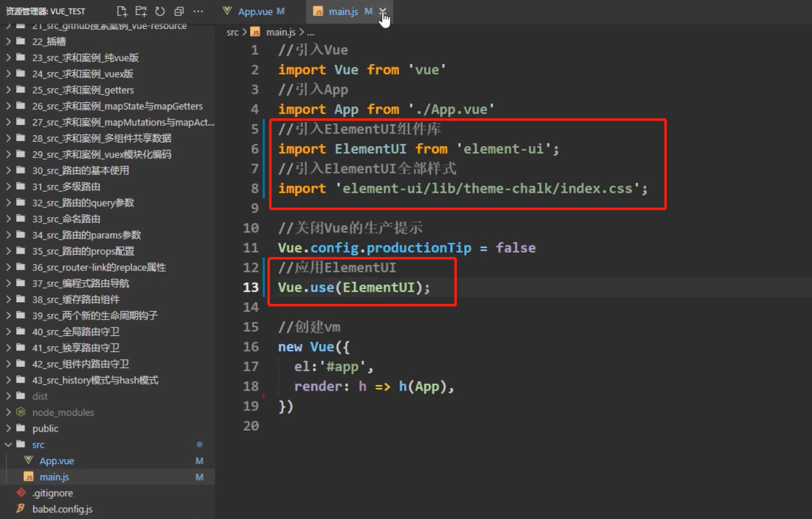The image size is (812, 519).
Task: Close the main.js editor tab
Action: [383, 11]
